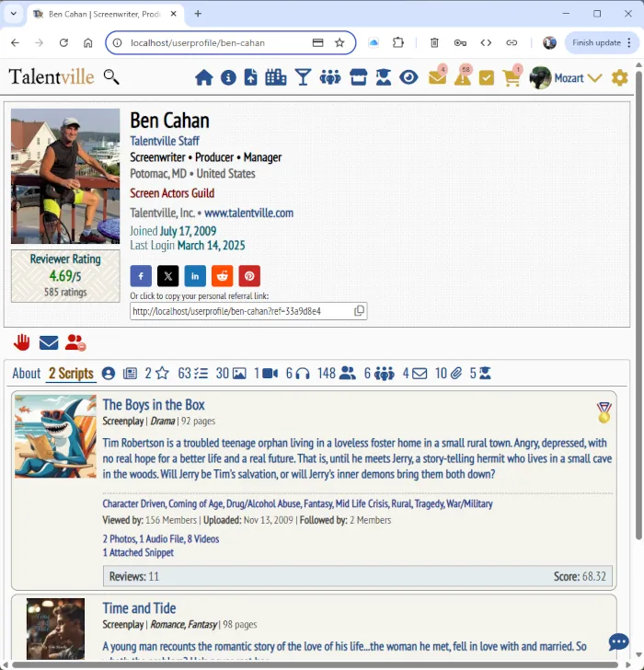
Task: Click the red hand block icon
Action: [21, 342]
